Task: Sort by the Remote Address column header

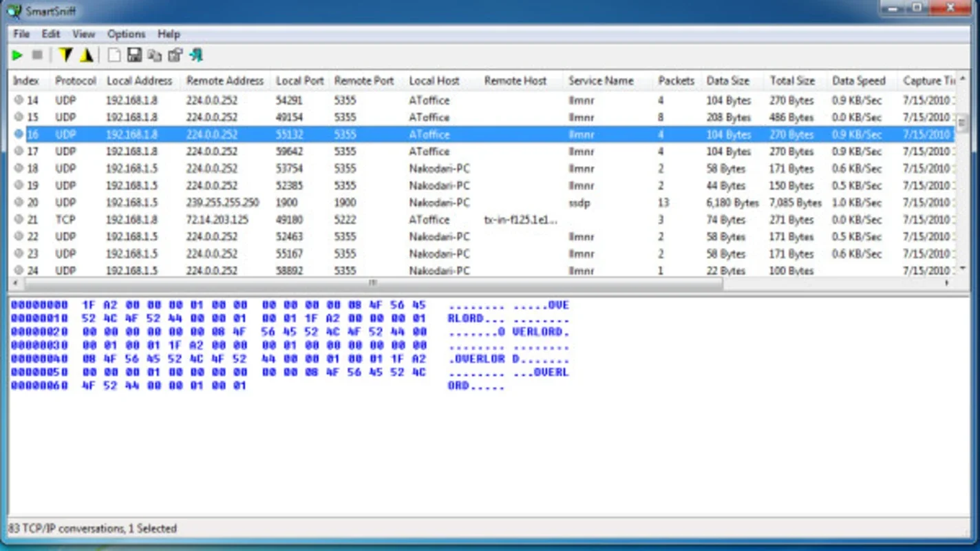Action: [225, 81]
